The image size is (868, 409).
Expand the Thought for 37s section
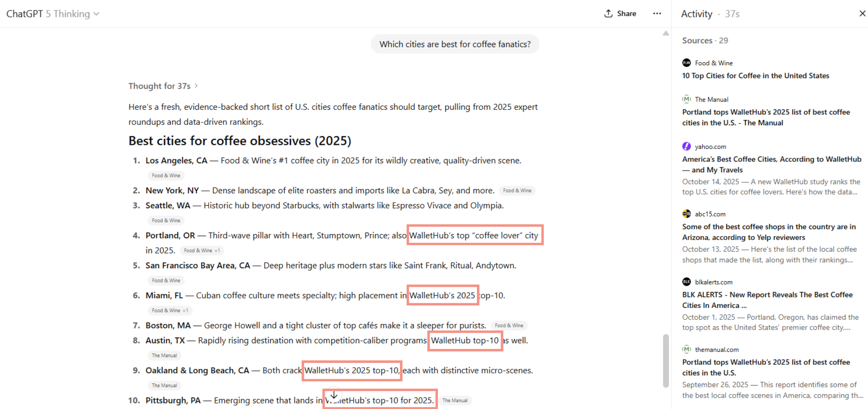tap(163, 86)
